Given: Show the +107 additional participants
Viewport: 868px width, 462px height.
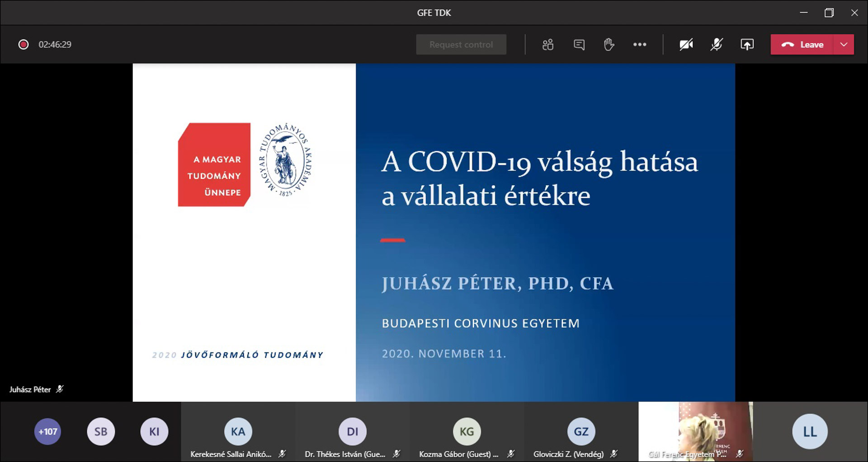Looking at the screenshot, I should tap(47, 431).
